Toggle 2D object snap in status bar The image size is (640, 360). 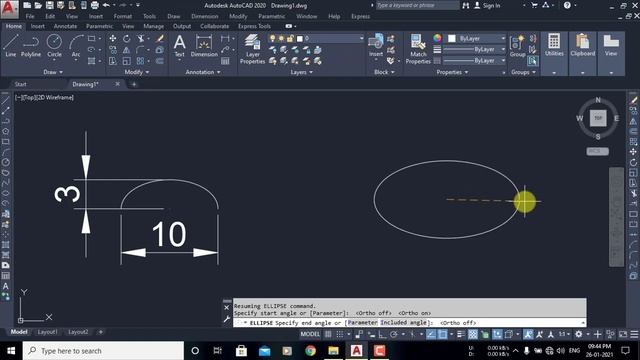(442, 334)
